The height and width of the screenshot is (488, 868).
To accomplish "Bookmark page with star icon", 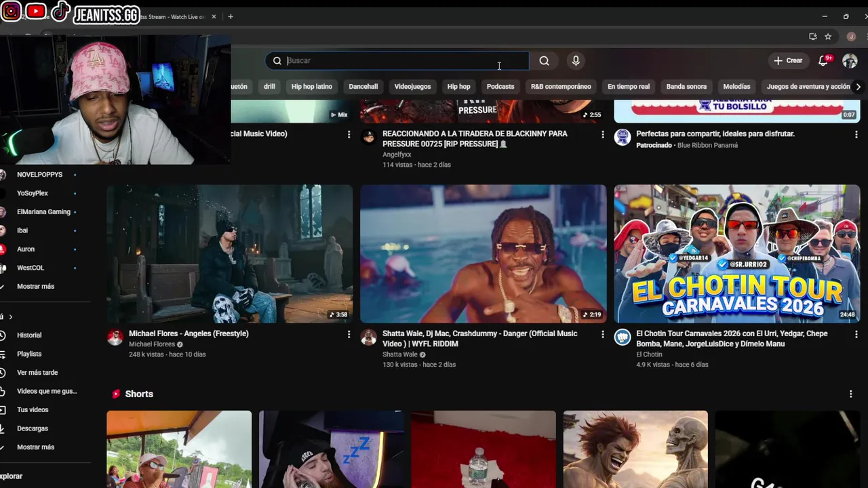I will click(x=828, y=37).
